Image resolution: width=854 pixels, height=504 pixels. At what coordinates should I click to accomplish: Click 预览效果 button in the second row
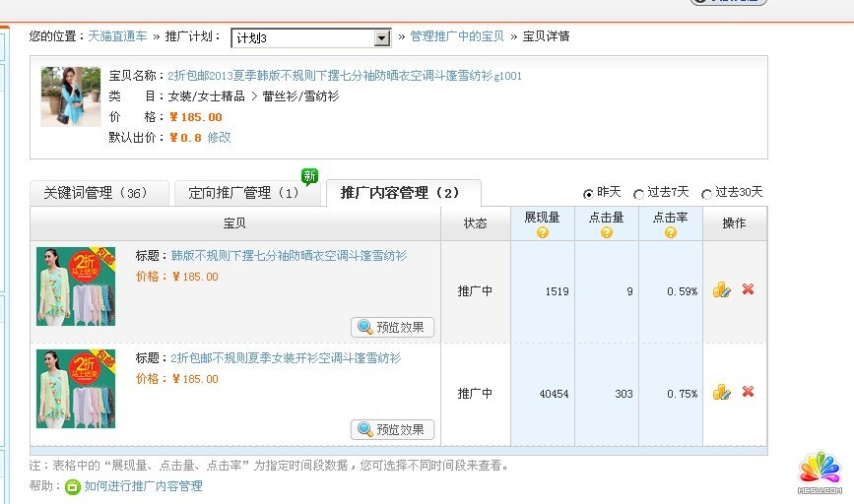tap(392, 429)
